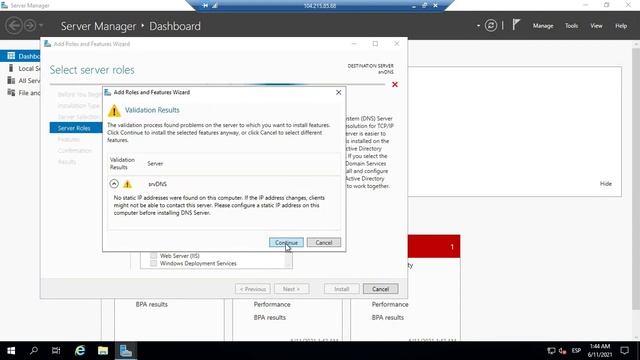Screen dimensions: 640x360
Task: Click the red tile count badge
Action: (x=452, y=247)
